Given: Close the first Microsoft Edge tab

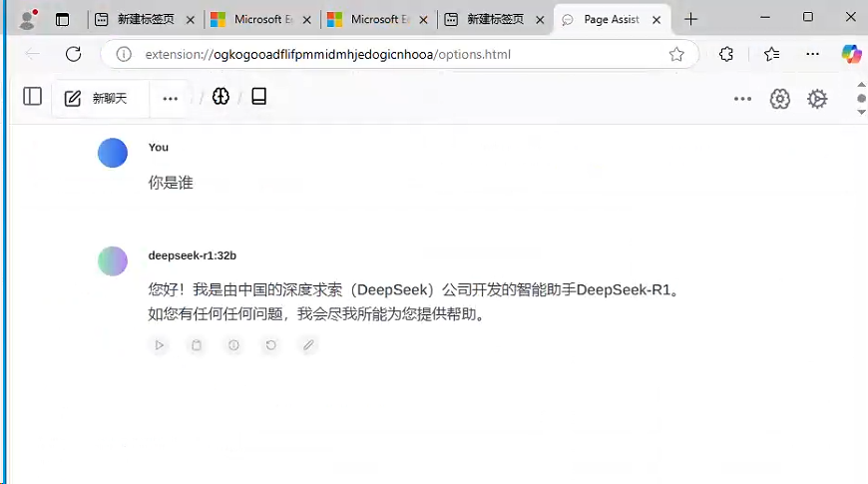Looking at the screenshot, I should coord(307,20).
